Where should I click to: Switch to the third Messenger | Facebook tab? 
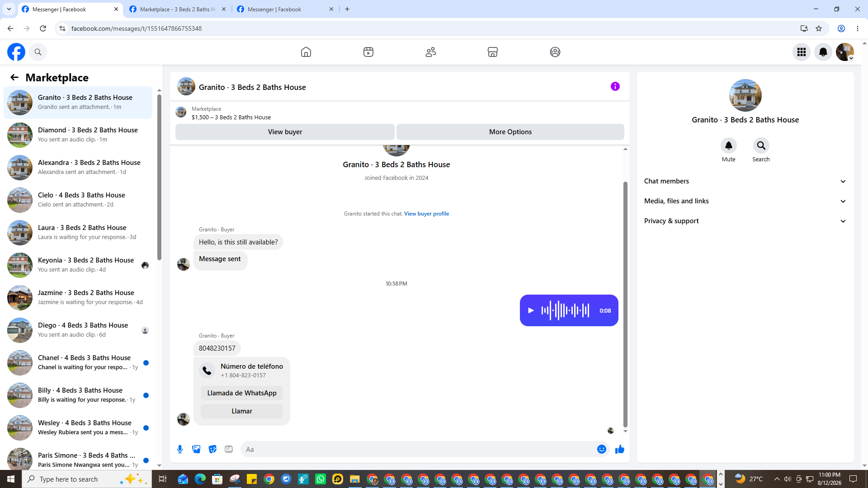click(x=285, y=9)
